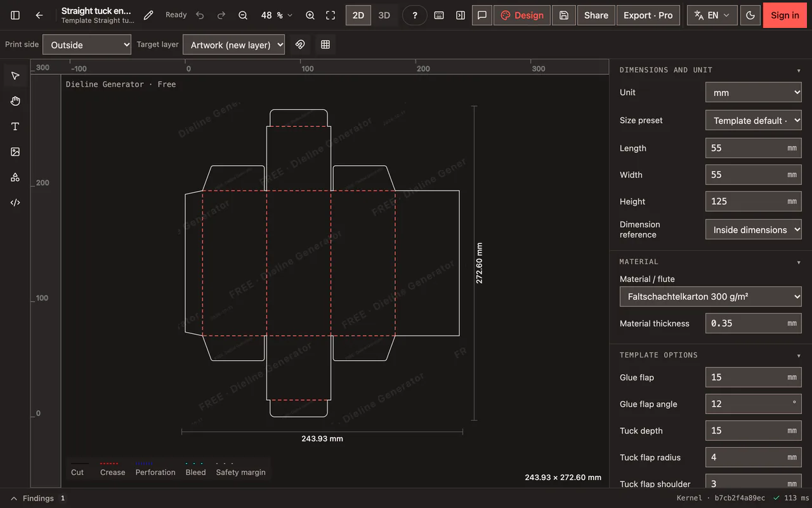Open the code embed tool
Image resolution: width=812 pixels, height=508 pixels.
[x=15, y=203]
